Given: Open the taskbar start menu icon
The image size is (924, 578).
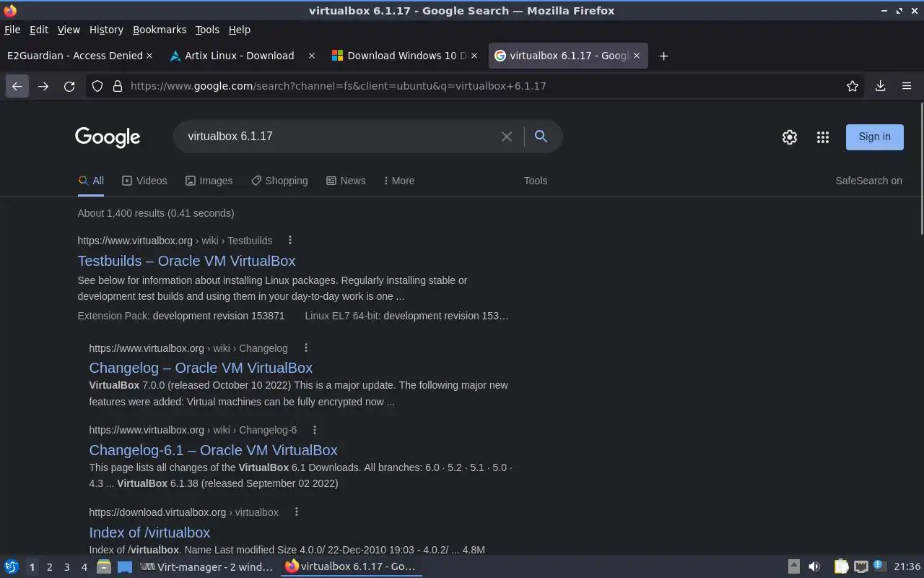Looking at the screenshot, I should (11, 567).
